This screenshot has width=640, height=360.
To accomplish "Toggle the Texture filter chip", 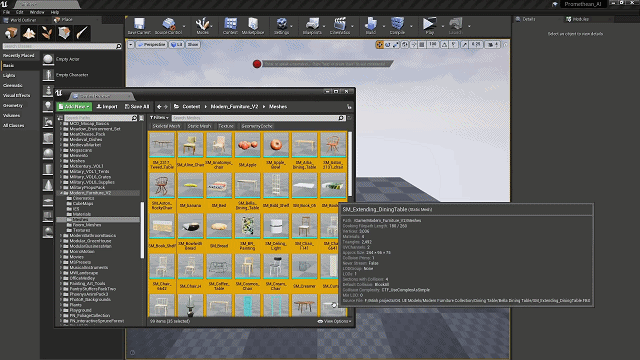I will click(x=226, y=126).
